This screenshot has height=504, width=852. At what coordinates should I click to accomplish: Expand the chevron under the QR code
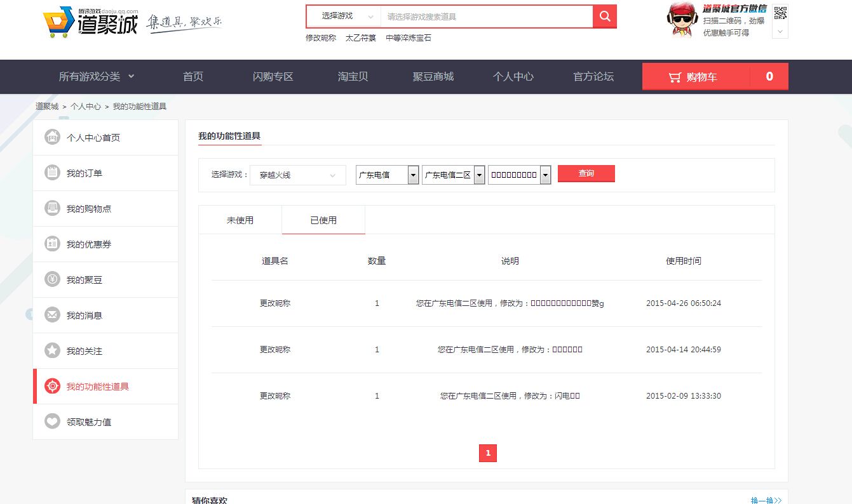pyautogui.click(x=780, y=30)
